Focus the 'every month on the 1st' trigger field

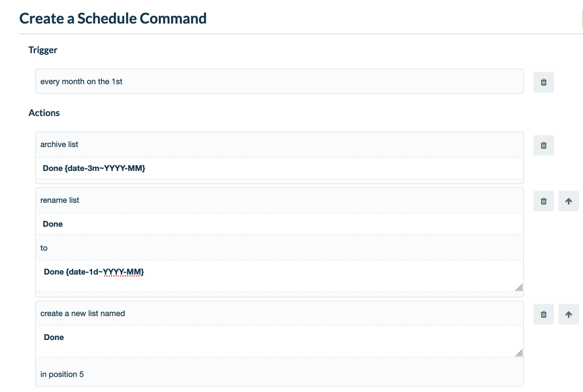point(279,81)
